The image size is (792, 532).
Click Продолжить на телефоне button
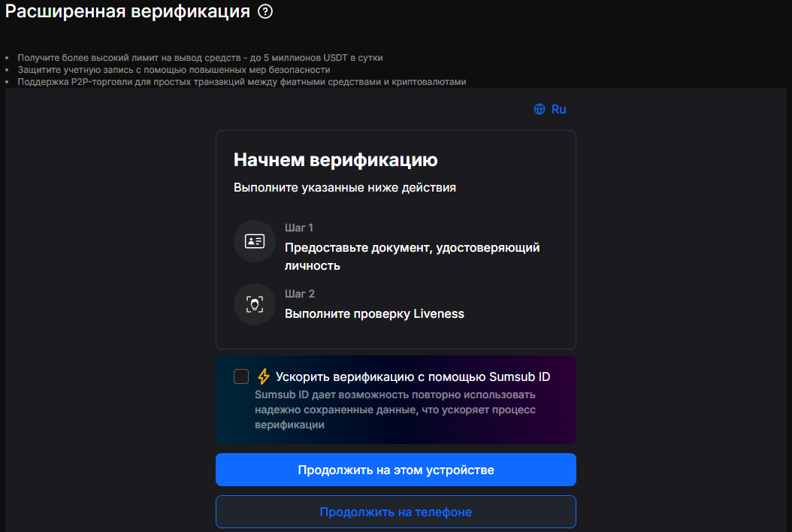pyautogui.click(x=396, y=512)
